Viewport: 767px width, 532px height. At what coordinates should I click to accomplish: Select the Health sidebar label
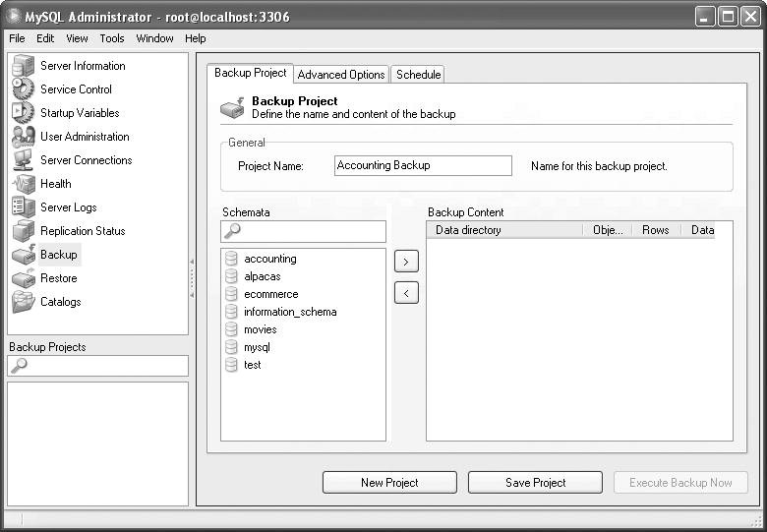[56, 184]
